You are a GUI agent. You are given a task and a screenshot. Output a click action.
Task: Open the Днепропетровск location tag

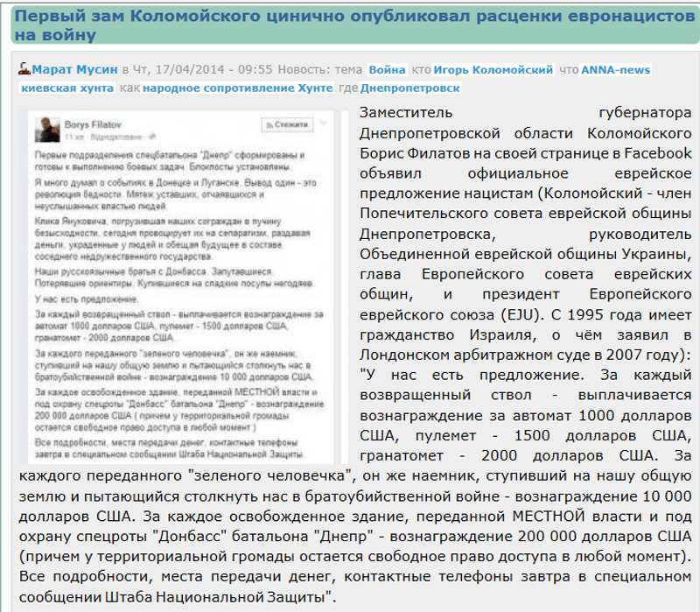tap(409, 88)
